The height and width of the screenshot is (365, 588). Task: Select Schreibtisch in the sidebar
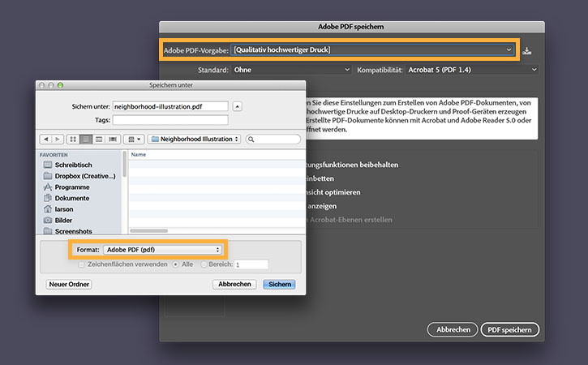(74, 165)
